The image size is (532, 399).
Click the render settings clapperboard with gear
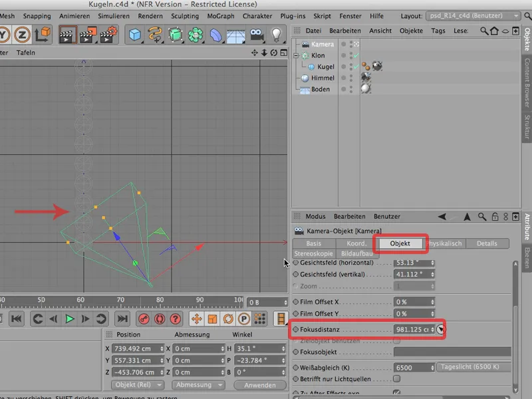click(109, 35)
